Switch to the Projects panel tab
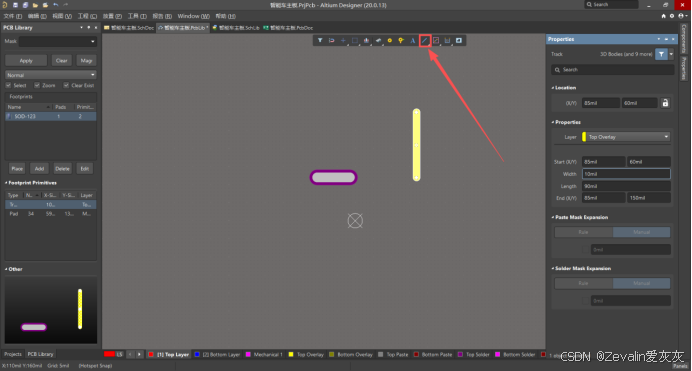This screenshot has width=692, height=371. (13, 354)
